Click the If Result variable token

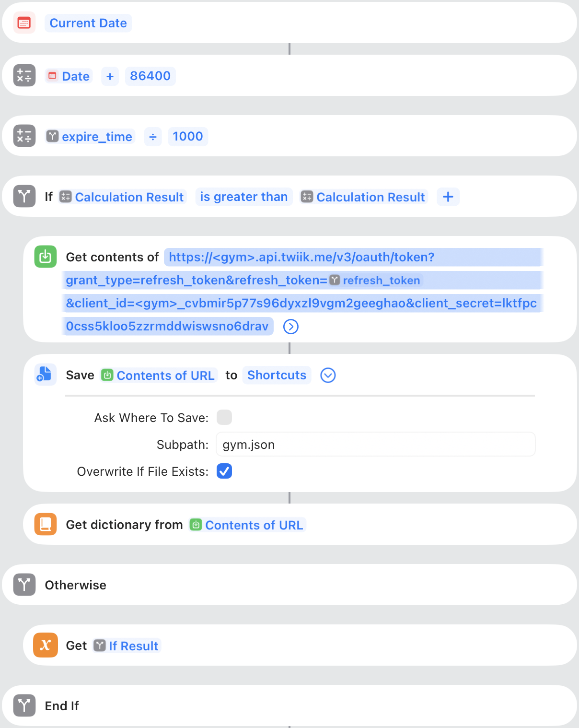(x=126, y=646)
